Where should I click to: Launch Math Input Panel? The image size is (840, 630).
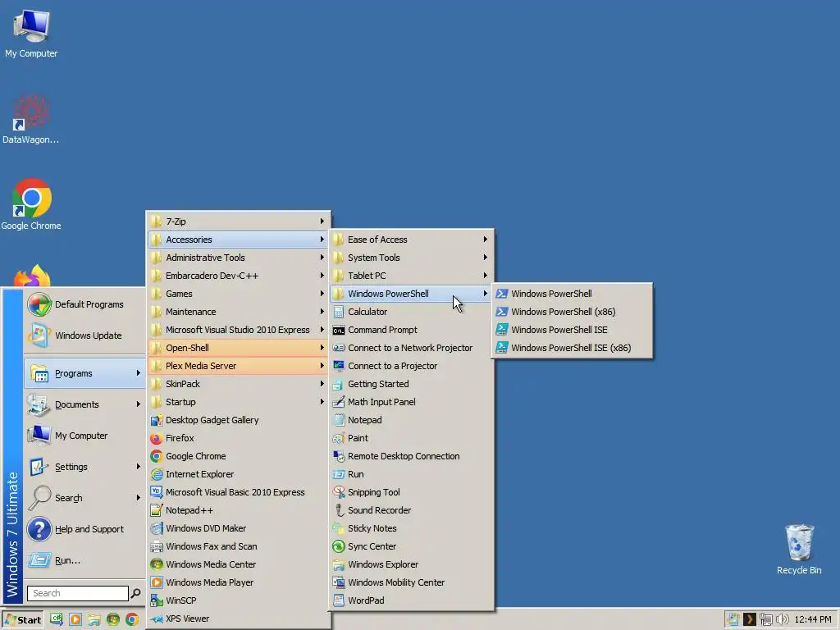(412, 402)
